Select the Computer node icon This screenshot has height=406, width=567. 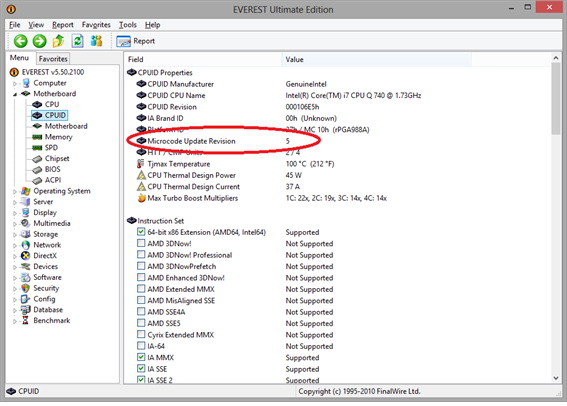coord(26,83)
